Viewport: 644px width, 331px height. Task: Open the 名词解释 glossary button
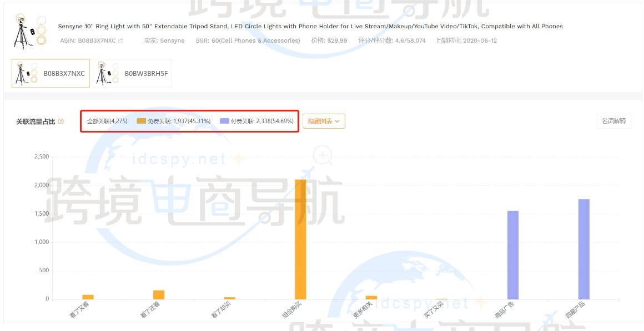point(613,121)
